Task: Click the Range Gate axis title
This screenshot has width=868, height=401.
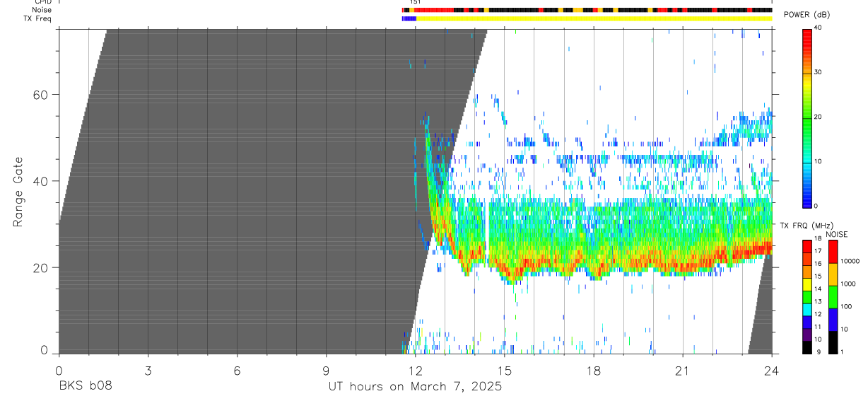Action: (18, 192)
